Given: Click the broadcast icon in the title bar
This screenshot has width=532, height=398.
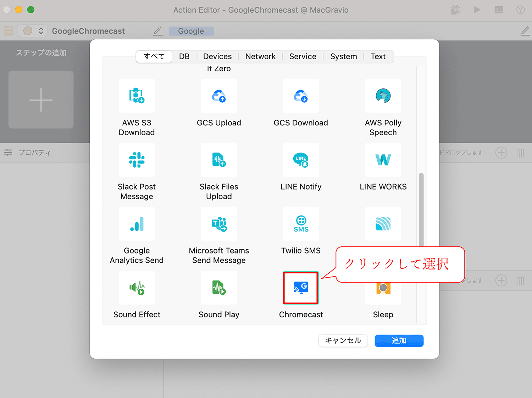Looking at the screenshot, I should point(455,10).
